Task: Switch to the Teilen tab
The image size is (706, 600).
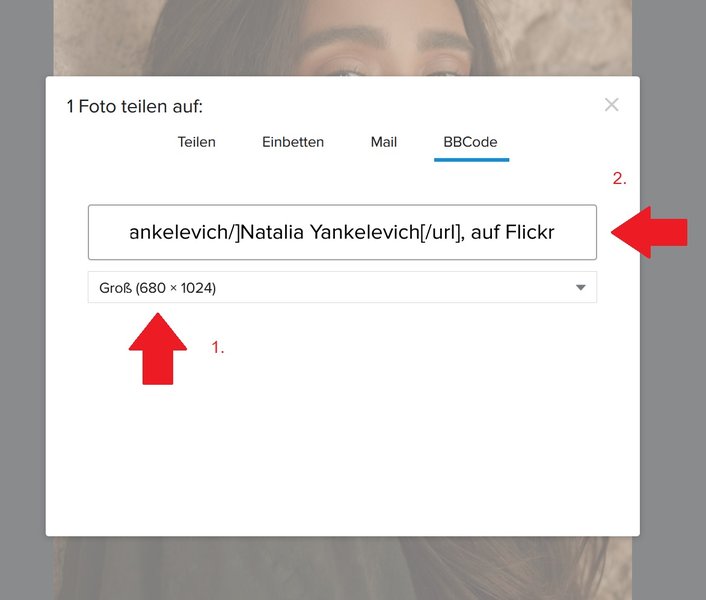Action: pos(196,142)
